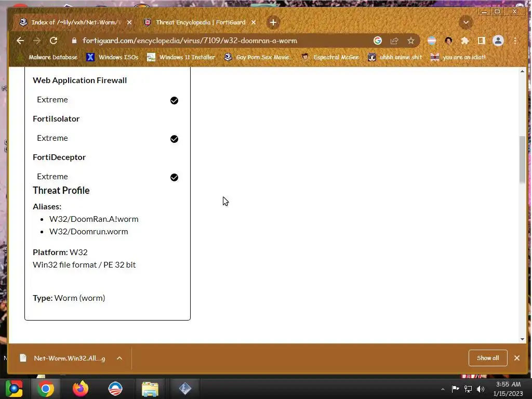Open Action Center flag icon

pos(455,389)
